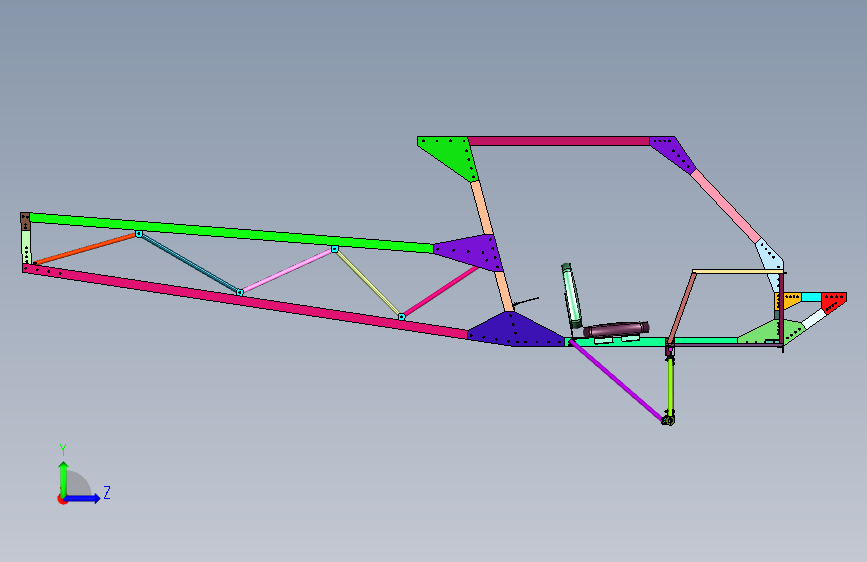Select the pale yellow diagonal brace in truss
Screen dimensions: 867x562
368,282
